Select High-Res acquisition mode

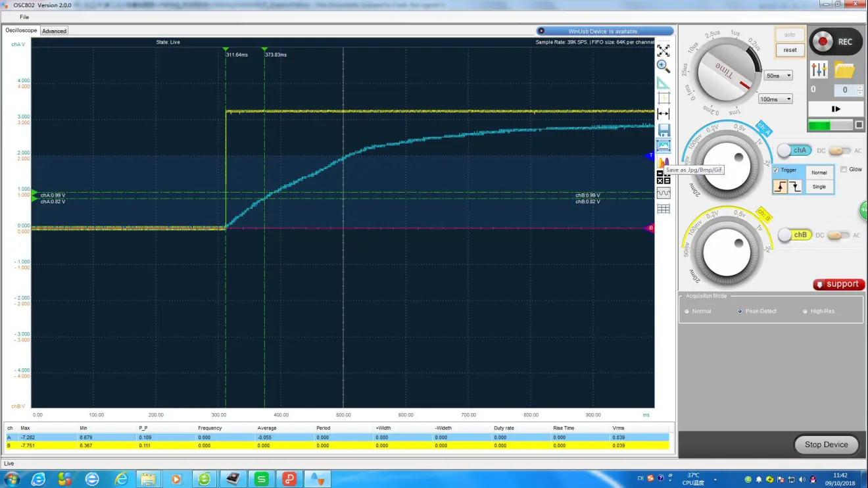pos(806,311)
